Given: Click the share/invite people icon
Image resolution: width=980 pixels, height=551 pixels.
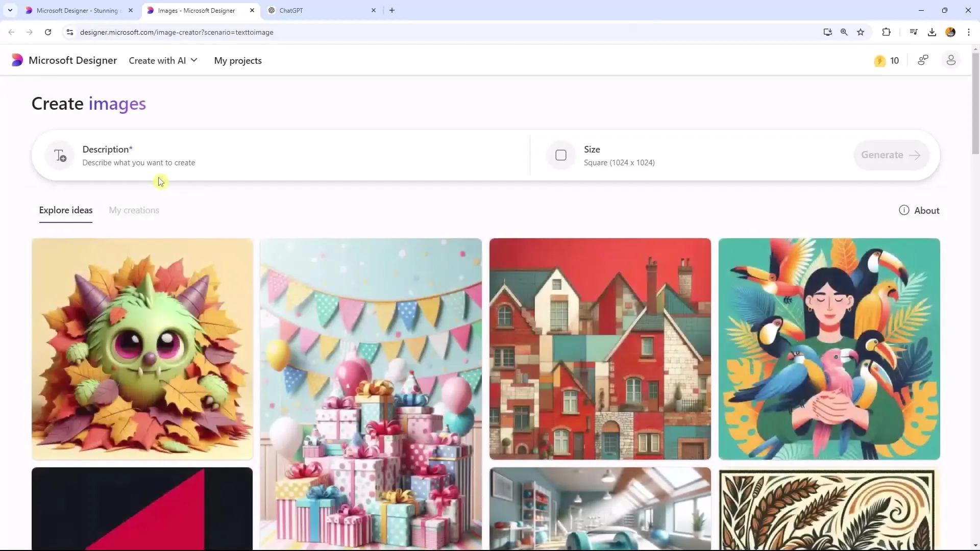Looking at the screenshot, I should pos(923,61).
